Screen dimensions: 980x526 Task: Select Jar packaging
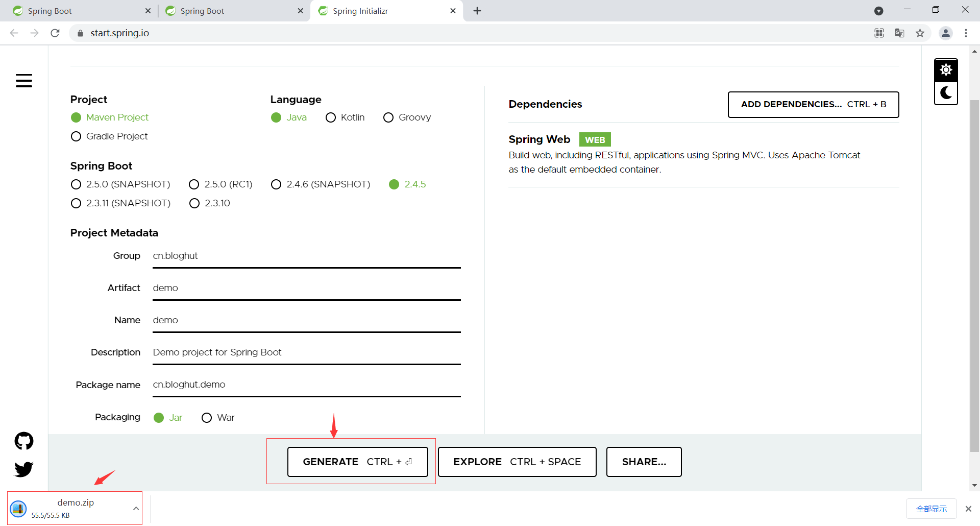tap(168, 418)
